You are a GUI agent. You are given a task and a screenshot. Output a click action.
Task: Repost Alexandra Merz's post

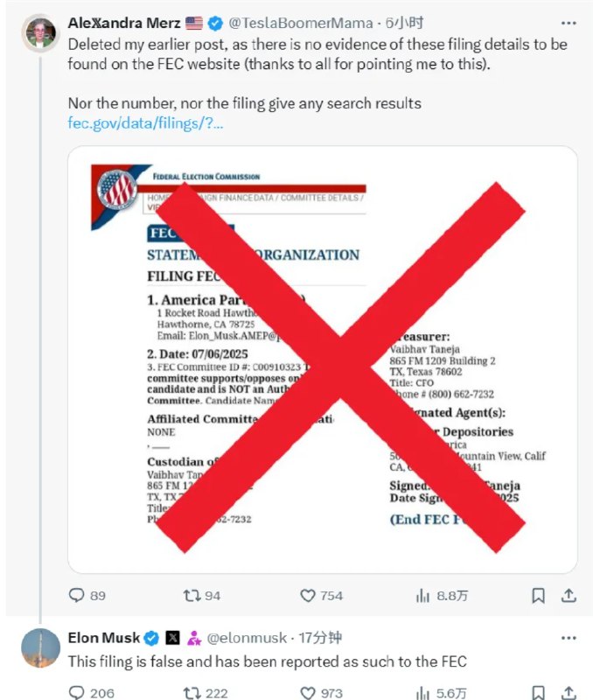(192, 595)
